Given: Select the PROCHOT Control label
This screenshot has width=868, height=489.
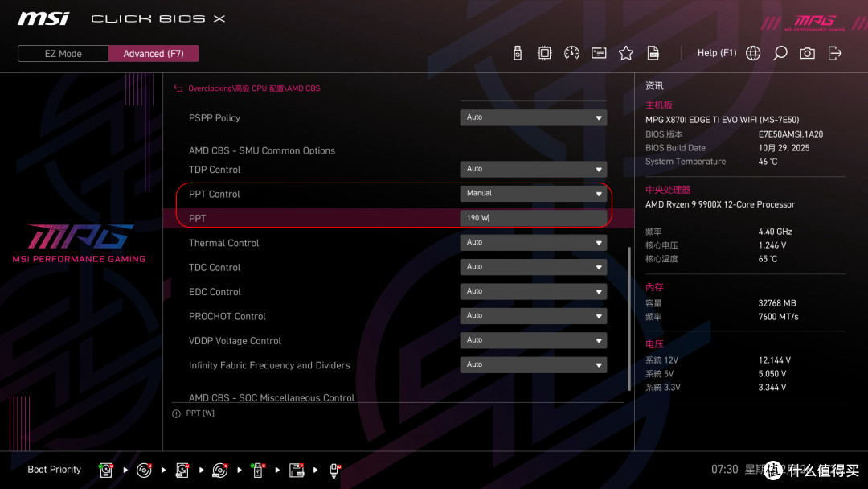Looking at the screenshot, I should pyautogui.click(x=227, y=316).
